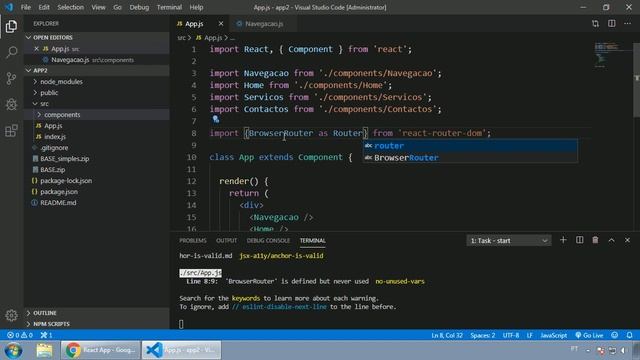Close the App.js editor tab

point(221,24)
